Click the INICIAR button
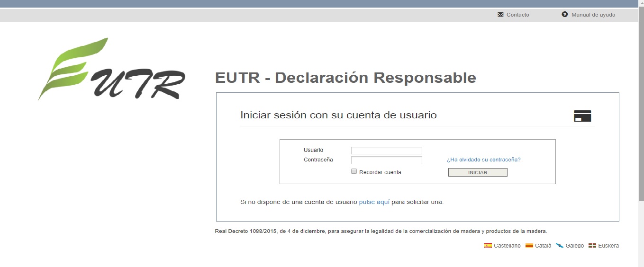The height and width of the screenshot is (267, 644). coord(478,172)
